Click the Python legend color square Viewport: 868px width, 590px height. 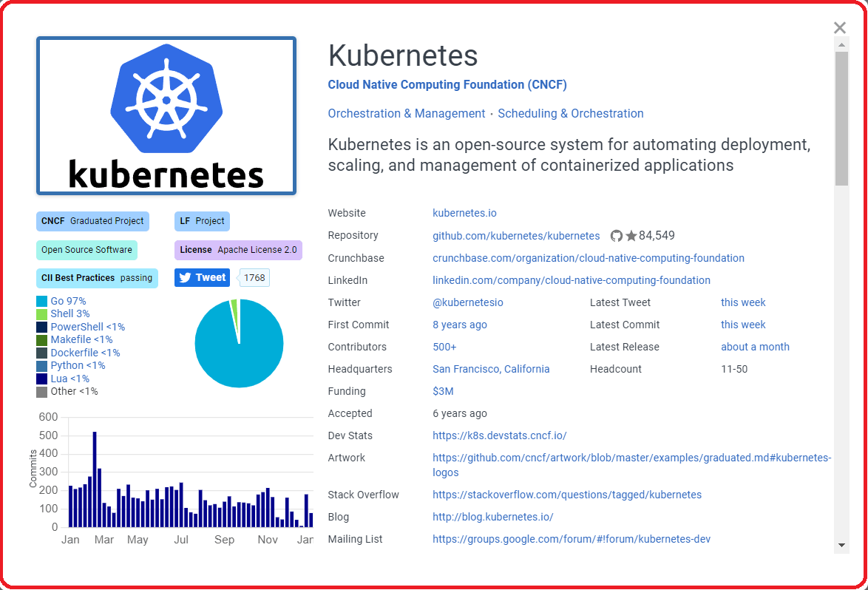tap(41, 366)
